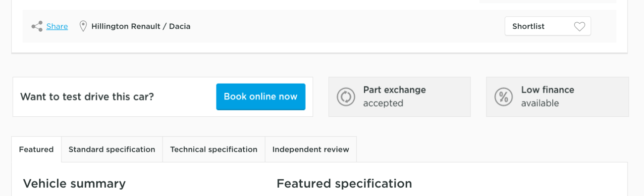Click the Shortlist button label

(x=529, y=26)
